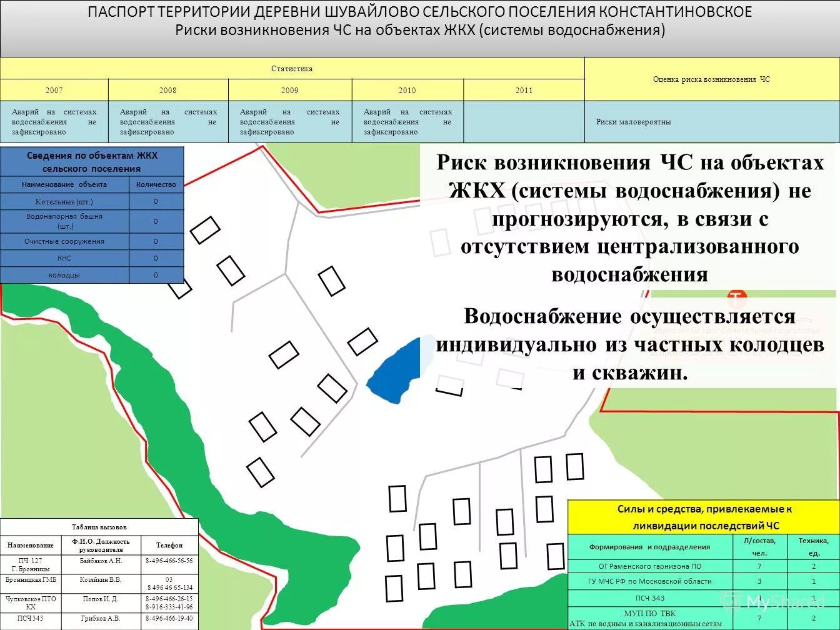Select the name 'Байбаков А.Н.'
Image resolution: width=840 pixels, height=630 pixels.
coord(101,561)
